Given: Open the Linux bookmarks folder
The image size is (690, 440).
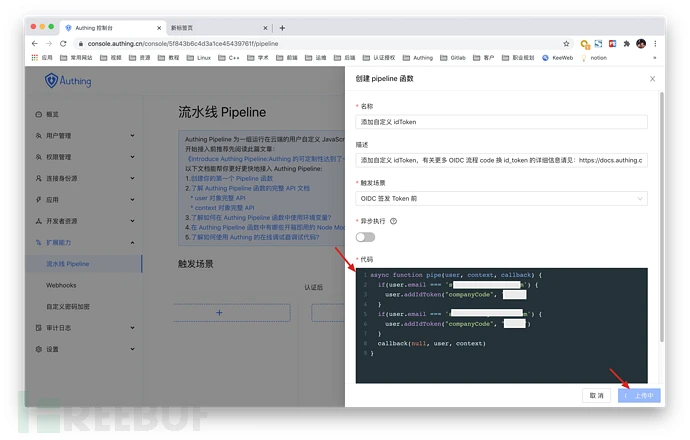Looking at the screenshot, I should pyautogui.click(x=199, y=58).
